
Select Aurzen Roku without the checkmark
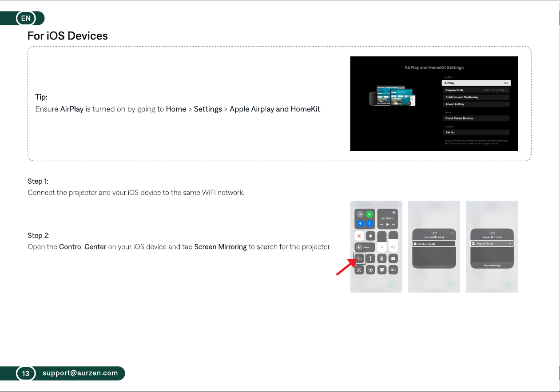pyautogui.click(x=434, y=244)
